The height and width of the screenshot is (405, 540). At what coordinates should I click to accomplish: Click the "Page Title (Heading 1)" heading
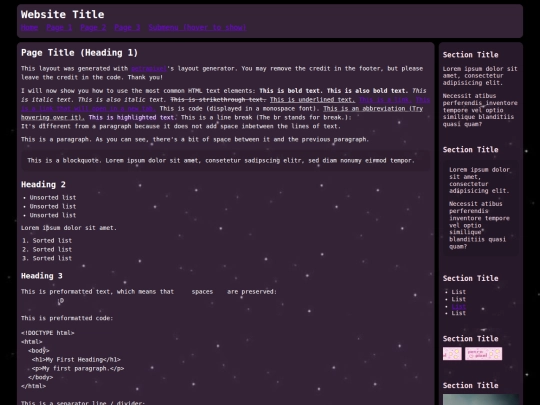point(79,53)
